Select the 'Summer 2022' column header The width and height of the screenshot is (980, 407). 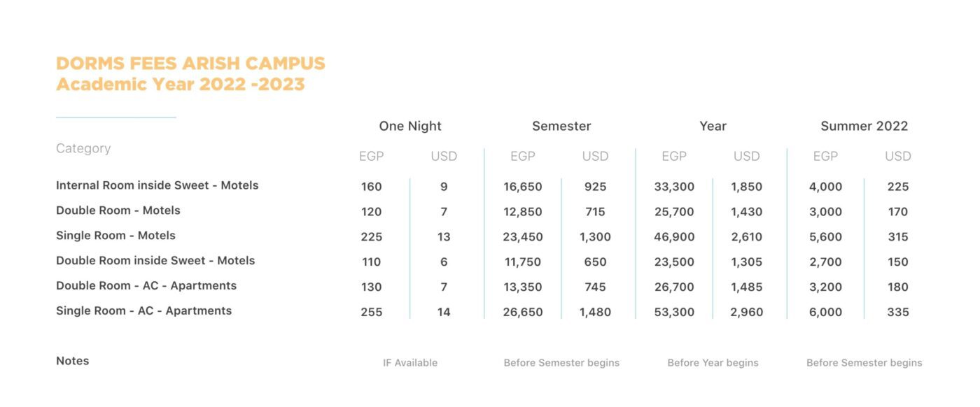click(x=864, y=127)
